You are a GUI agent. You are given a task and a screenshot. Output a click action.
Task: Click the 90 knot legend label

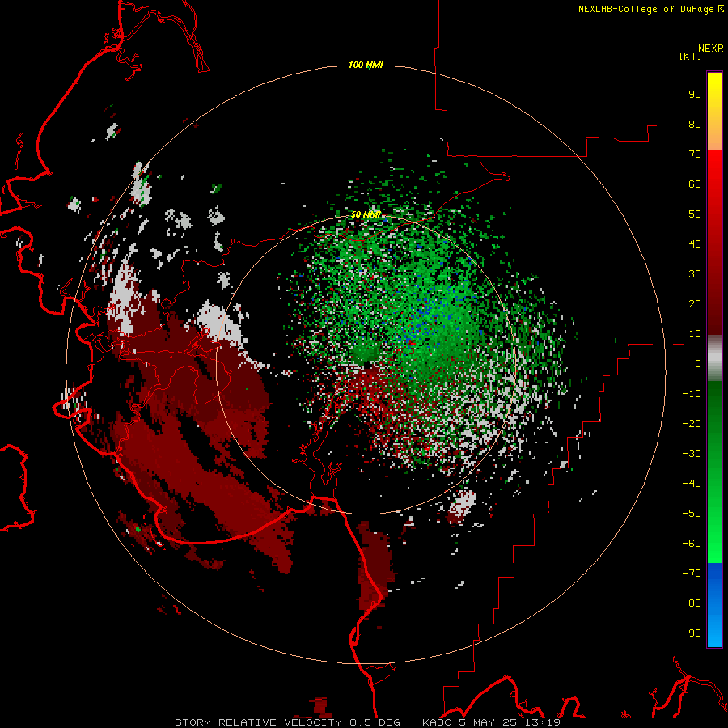pyautogui.click(x=695, y=95)
